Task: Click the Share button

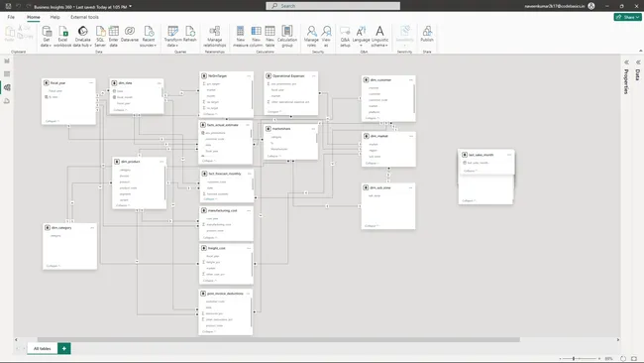Action: pos(627,17)
